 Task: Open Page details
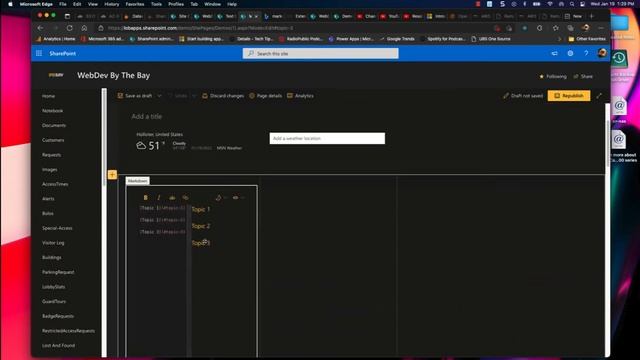tap(265, 96)
